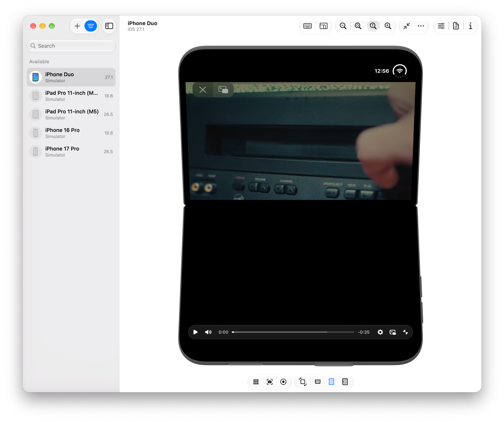Rotate the device
Image resolution: width=504 pixels, height=422 pixels.
pos(303,382)
